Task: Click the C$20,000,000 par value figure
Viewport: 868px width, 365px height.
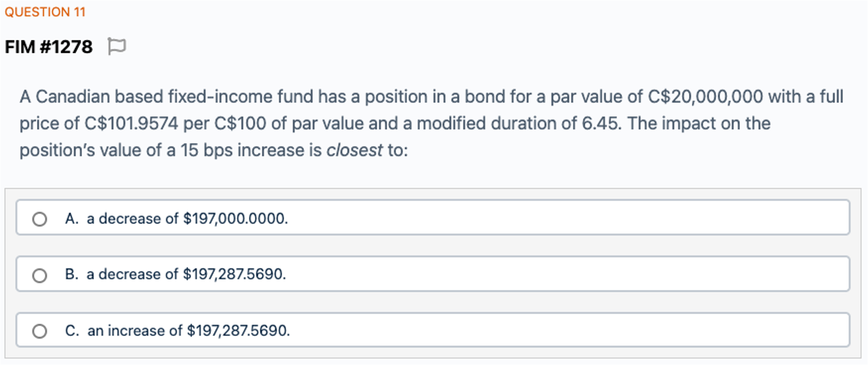Action: coord(705,97)
